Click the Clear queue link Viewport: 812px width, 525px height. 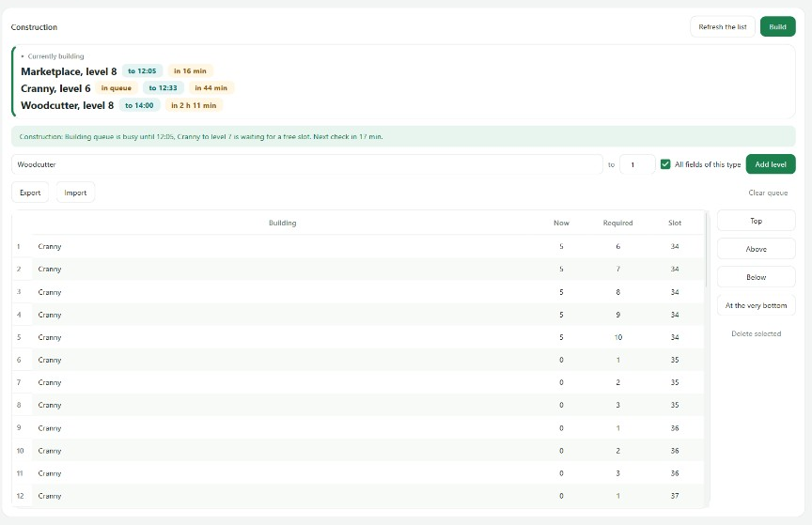tap(768, 193)
